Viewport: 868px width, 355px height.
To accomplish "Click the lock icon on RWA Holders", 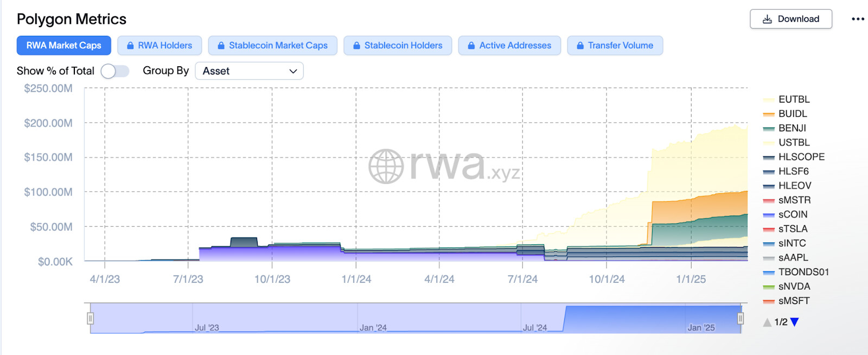I will [x=130, y=46].
